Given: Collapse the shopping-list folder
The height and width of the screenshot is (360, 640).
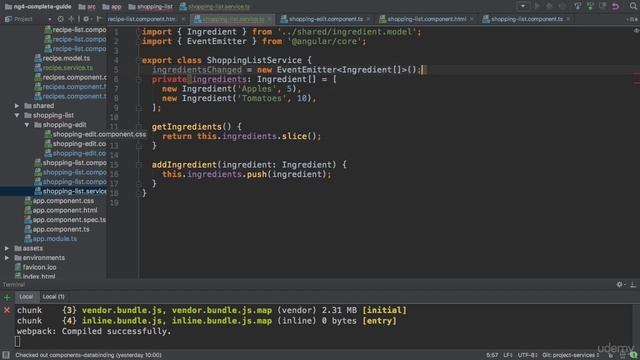Looking at the screenshot, I should click(x=17, y=115).
